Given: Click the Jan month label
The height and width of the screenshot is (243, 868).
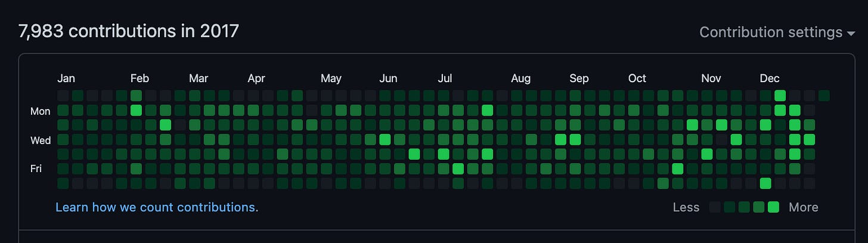Looking at the screenshot, I should pos(66,79).
